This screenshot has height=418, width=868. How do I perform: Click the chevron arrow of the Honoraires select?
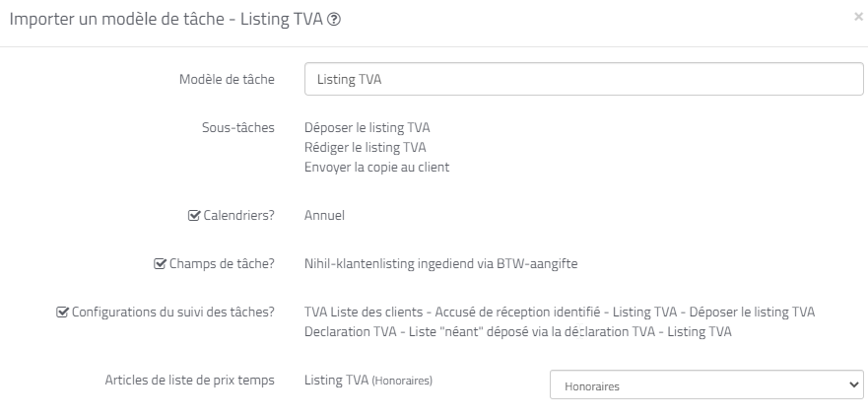pos(853,384)
